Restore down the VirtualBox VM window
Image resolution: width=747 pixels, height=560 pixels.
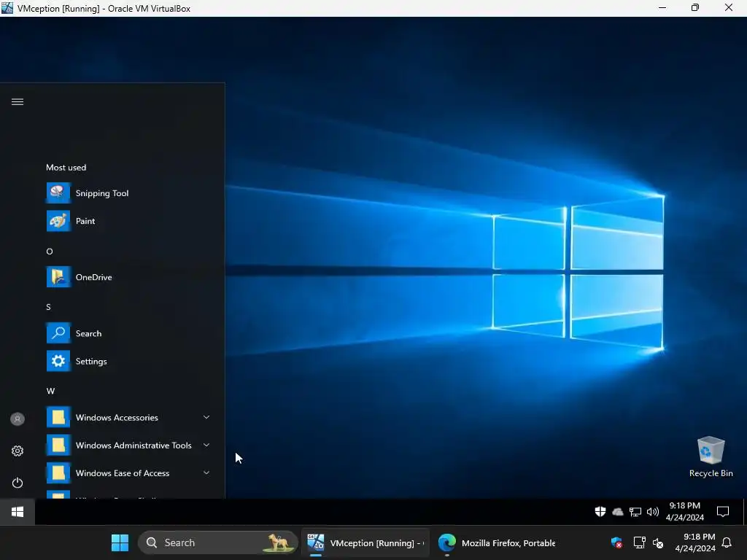(x=695, y=8)
